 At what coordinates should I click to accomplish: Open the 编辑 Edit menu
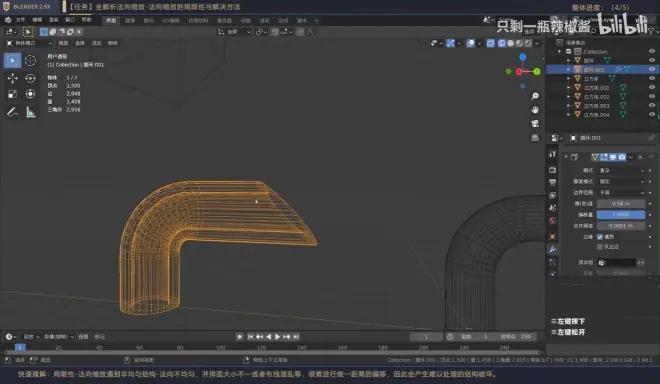(37, 20)
